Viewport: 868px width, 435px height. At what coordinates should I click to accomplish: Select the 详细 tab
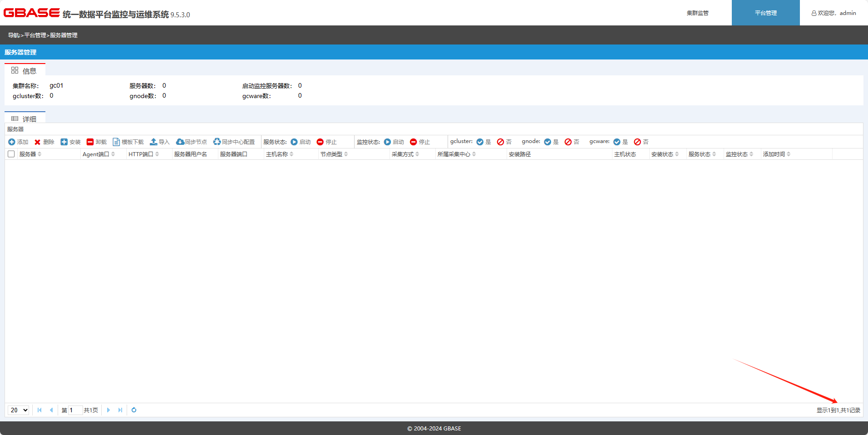pos(25,118)
